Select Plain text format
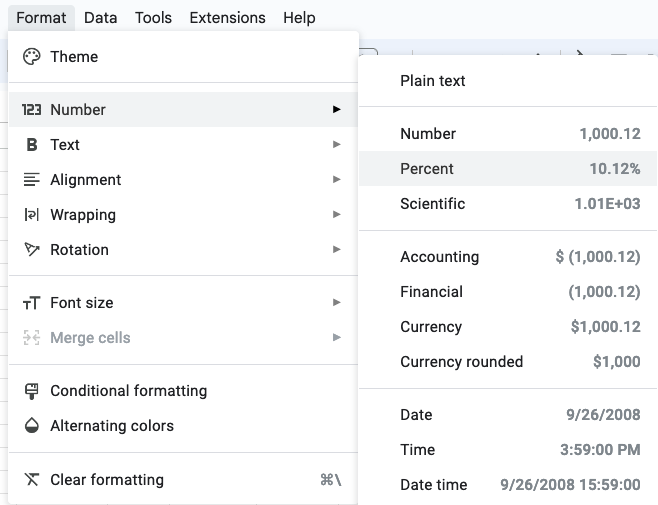Screen dimensions: 658x505 tap(508, 81)
